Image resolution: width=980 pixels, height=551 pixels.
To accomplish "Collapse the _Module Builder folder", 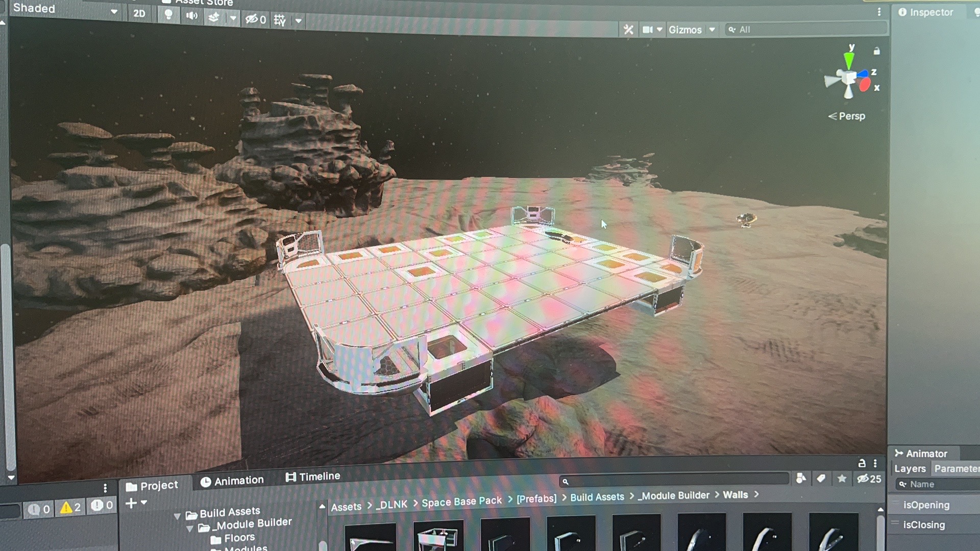I will tap(189, 529).
